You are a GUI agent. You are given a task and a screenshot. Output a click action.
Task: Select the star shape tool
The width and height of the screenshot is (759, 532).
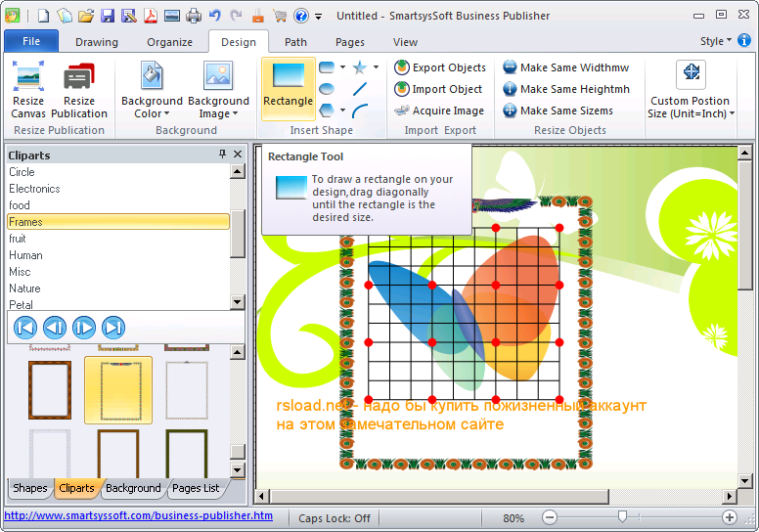tap(360, 67)
